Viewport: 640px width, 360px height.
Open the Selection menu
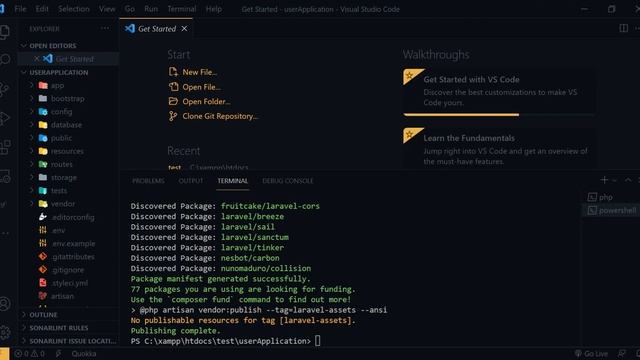click(73, 9)
